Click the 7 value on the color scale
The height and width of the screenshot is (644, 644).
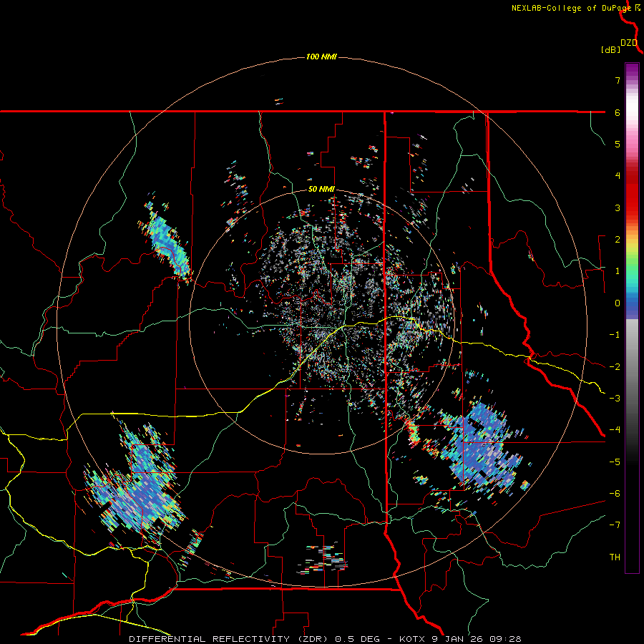click(x=618, y=80)
